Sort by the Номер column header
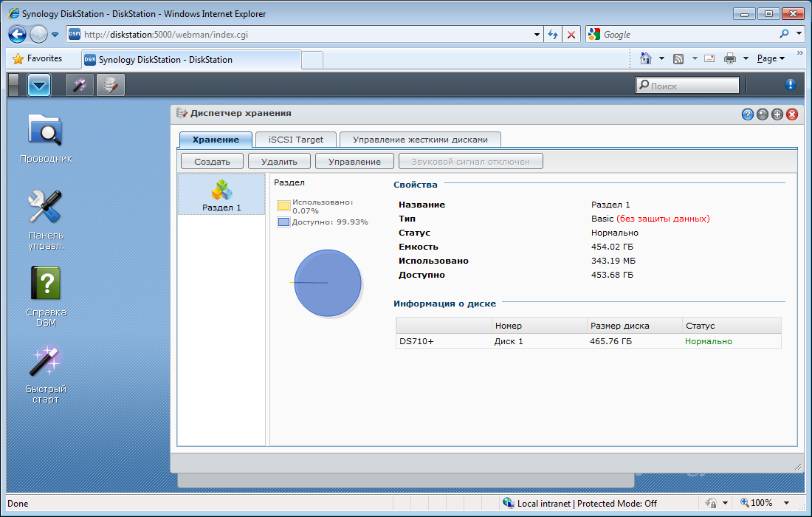The image size is (812, 517). click(539, 325)
